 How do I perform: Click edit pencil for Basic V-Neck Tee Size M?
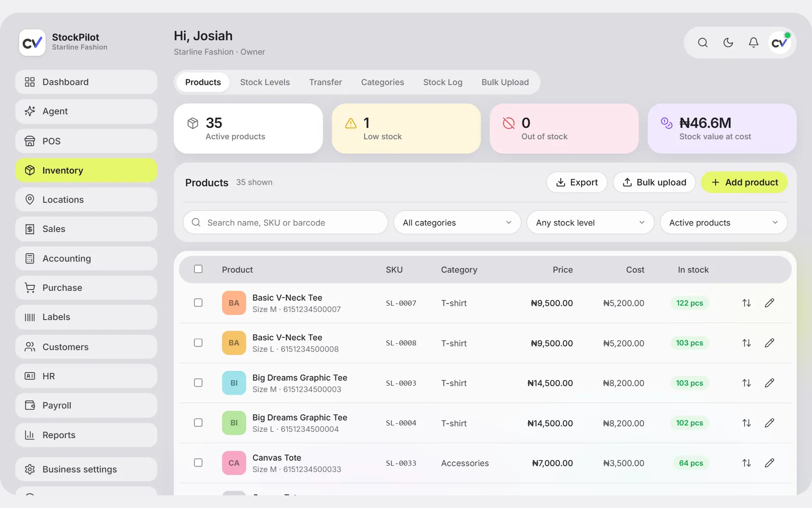click(769, 303)
